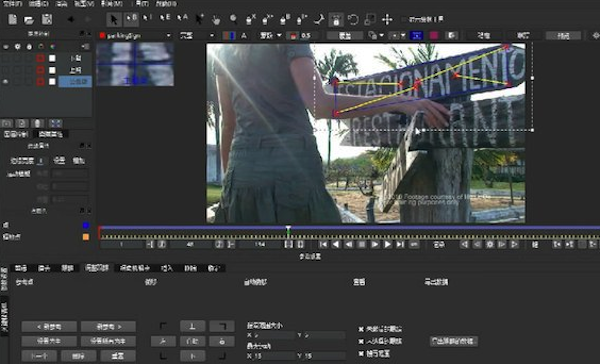
Task: Click the zoomed preview thumbnail beside the layers
Action: tap(135, 64)
